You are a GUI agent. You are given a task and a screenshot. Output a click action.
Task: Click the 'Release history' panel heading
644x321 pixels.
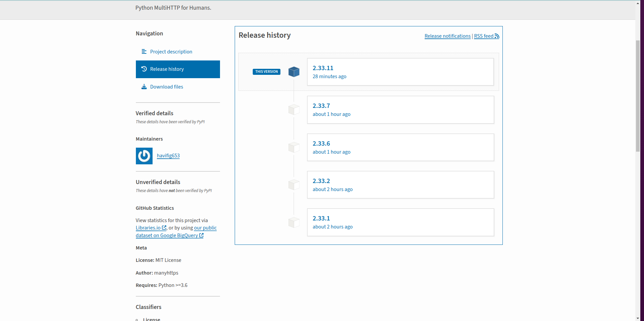pos(265,35)
